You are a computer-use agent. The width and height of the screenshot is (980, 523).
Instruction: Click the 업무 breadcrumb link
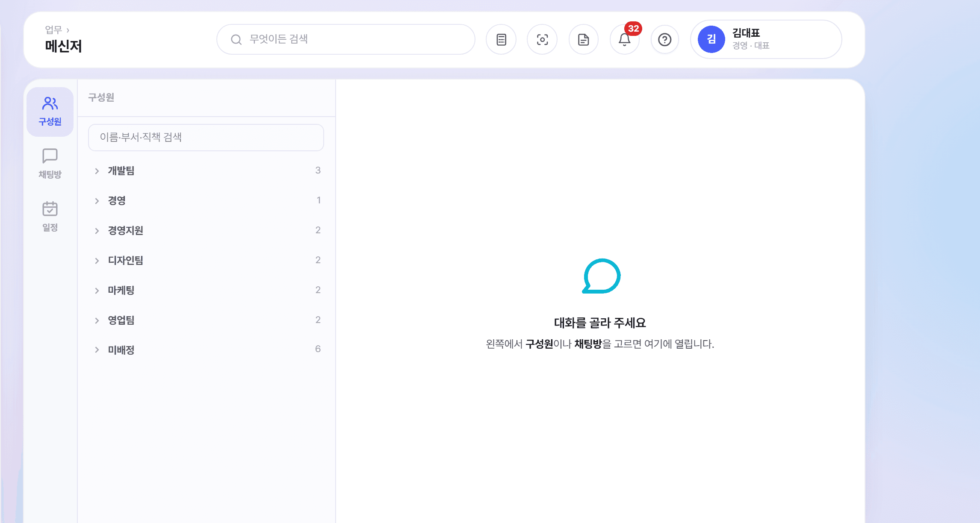[x=53, y=30]
